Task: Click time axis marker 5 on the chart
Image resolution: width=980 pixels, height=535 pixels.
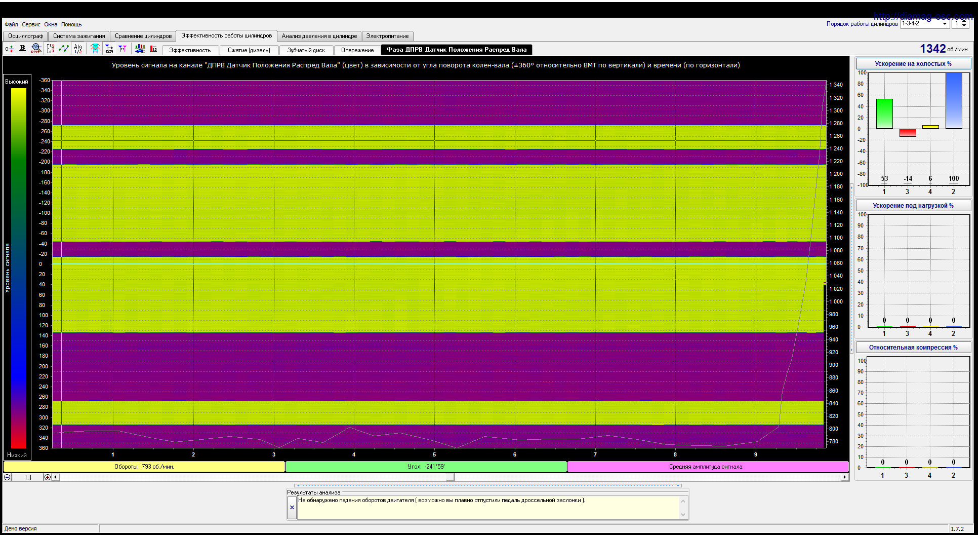Action: tap(434, 454)
